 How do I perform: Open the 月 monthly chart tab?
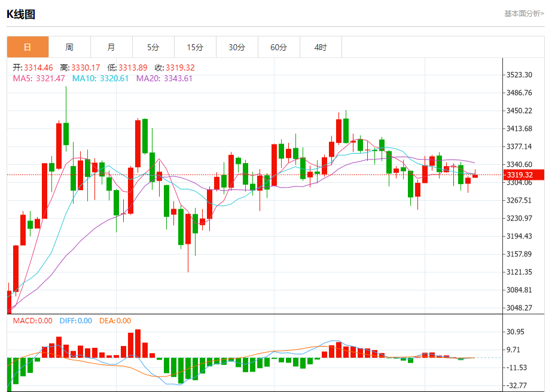pyautogui.click(x=111, y=47)
